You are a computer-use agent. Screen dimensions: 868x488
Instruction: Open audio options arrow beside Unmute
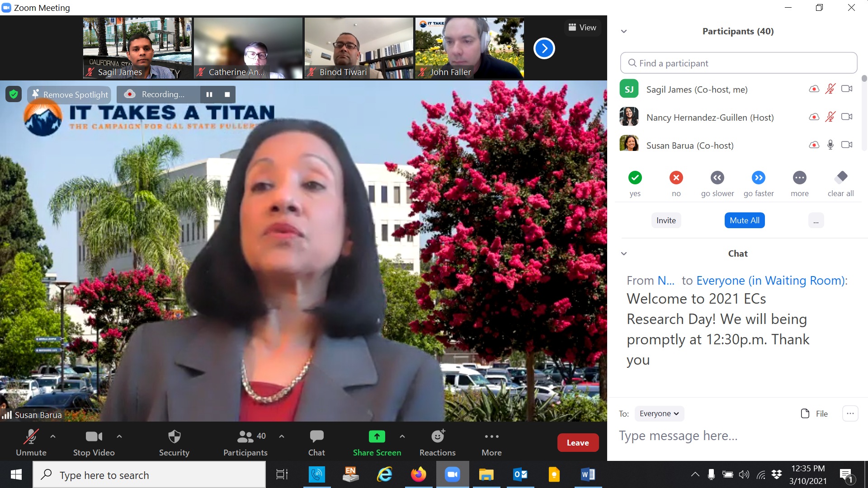tap(53, 436)
